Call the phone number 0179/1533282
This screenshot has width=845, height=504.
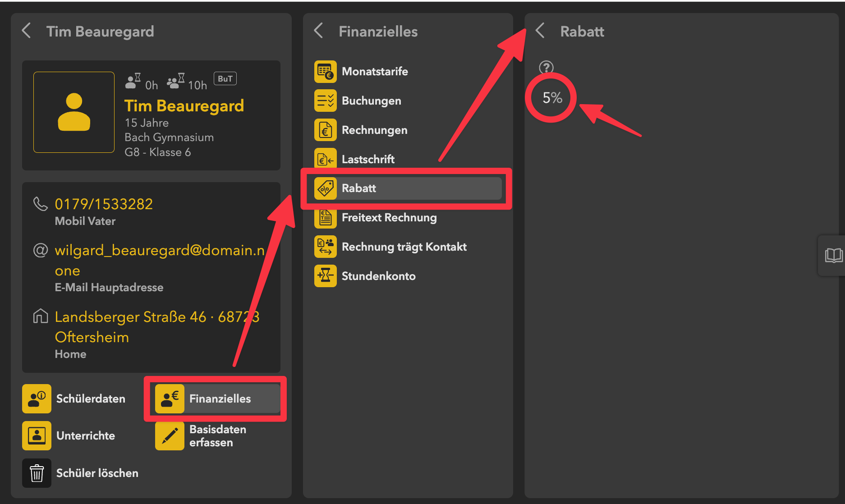coord(104,204)
